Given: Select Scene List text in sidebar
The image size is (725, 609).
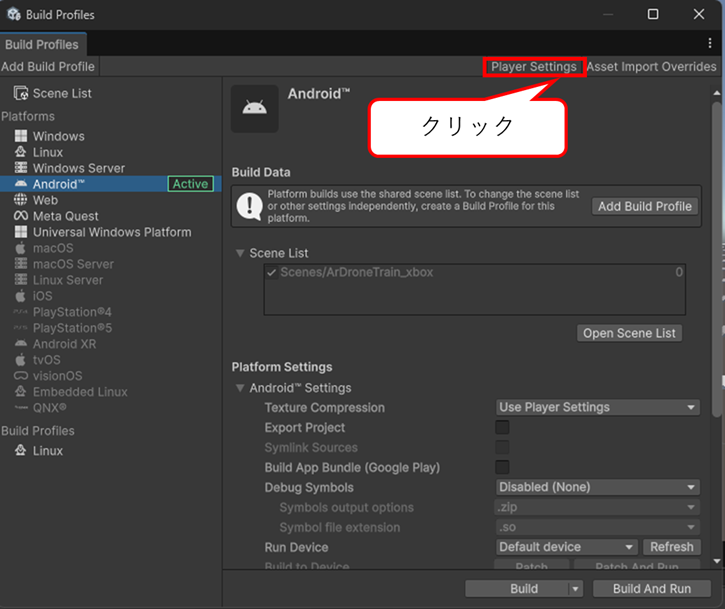Looking at the screenshot, I should tap(62, 93).
